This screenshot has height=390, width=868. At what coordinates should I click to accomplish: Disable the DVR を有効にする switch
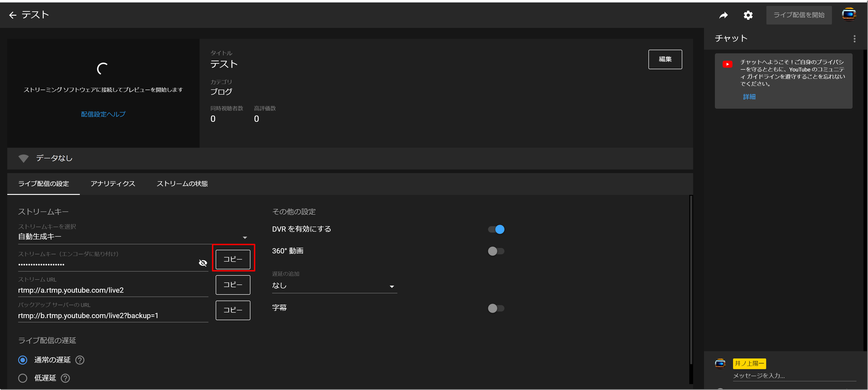click(x=496, y=230)
